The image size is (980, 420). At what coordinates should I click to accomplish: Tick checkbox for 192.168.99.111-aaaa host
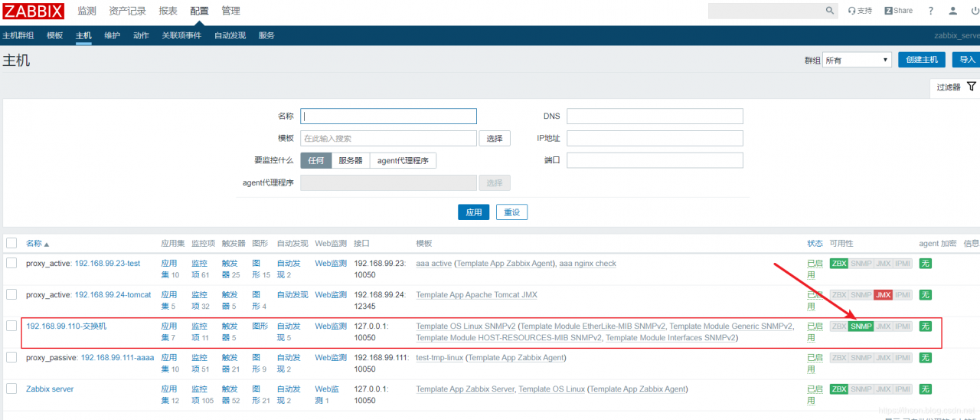[x=11, y=357]
